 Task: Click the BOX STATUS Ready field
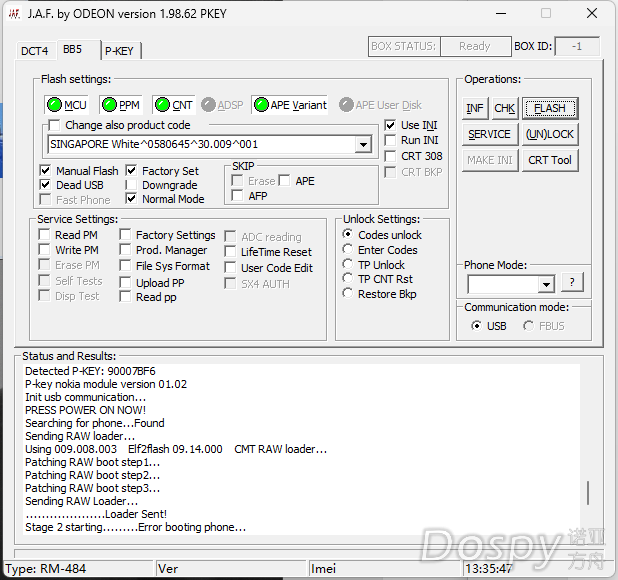pyautogui.click(x=475, y=46)
